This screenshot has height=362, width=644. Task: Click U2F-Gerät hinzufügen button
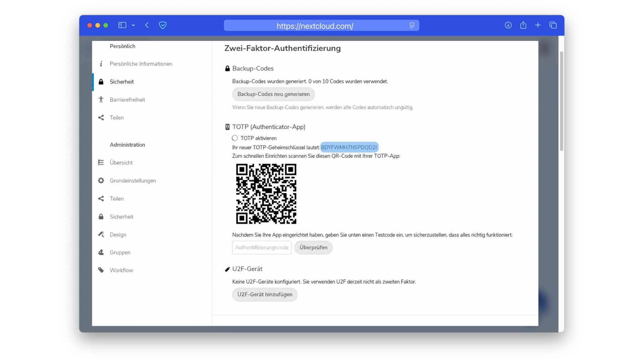click(x=265, y=294)
